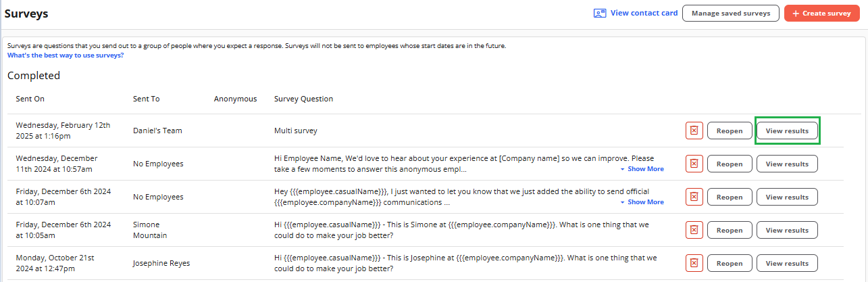View results for Simone Mountain survey

click(787, 230)
